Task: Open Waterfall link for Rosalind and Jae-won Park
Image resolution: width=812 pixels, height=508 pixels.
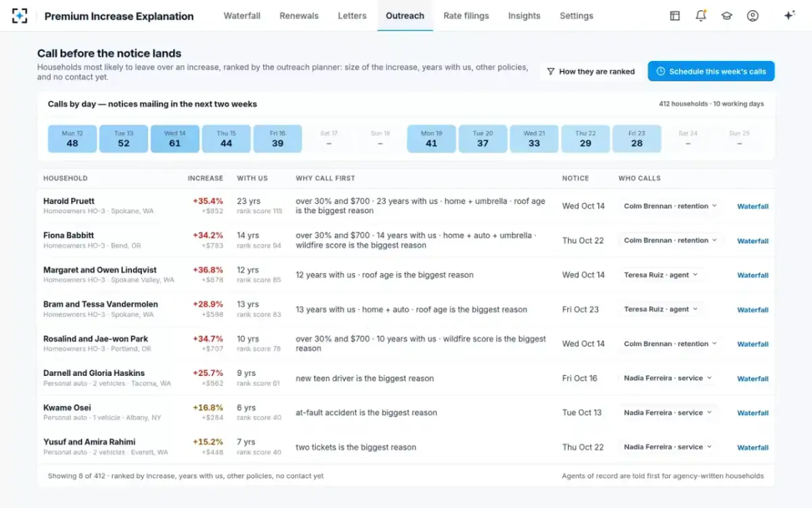Action: [x=752, y=344]
